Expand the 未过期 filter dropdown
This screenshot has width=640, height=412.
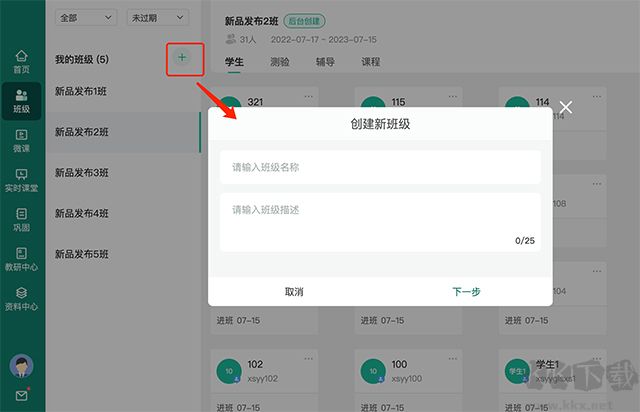(158, 18)
